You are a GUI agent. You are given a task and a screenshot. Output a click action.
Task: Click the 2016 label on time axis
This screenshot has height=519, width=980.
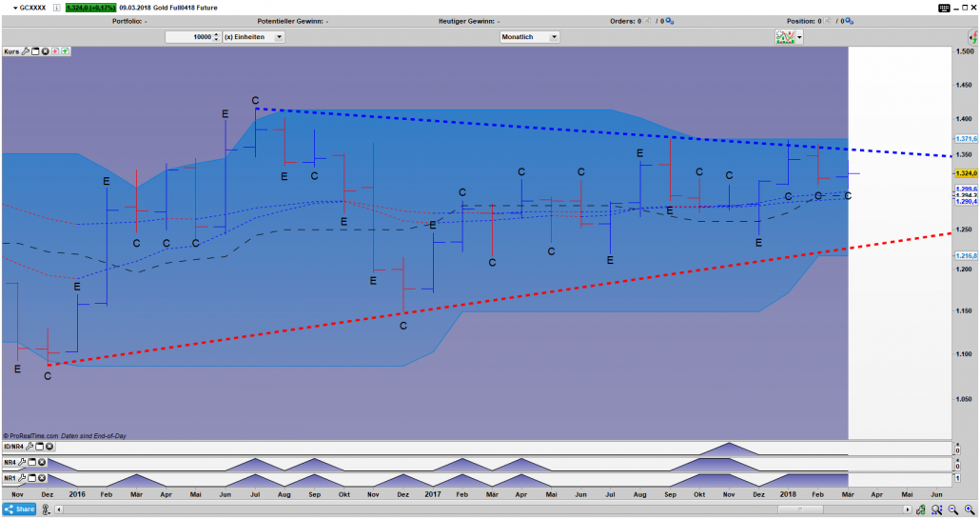tap(77, 494)
